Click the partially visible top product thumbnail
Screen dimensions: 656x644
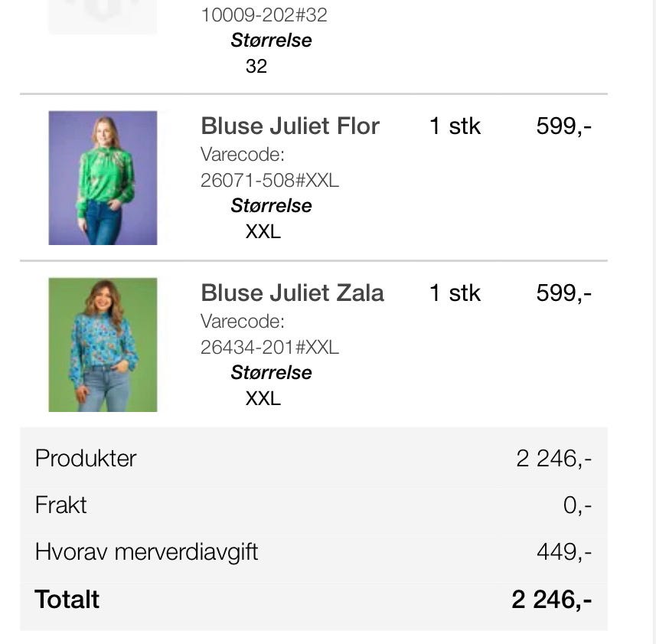pyautogui.click(x=103, y=17)
